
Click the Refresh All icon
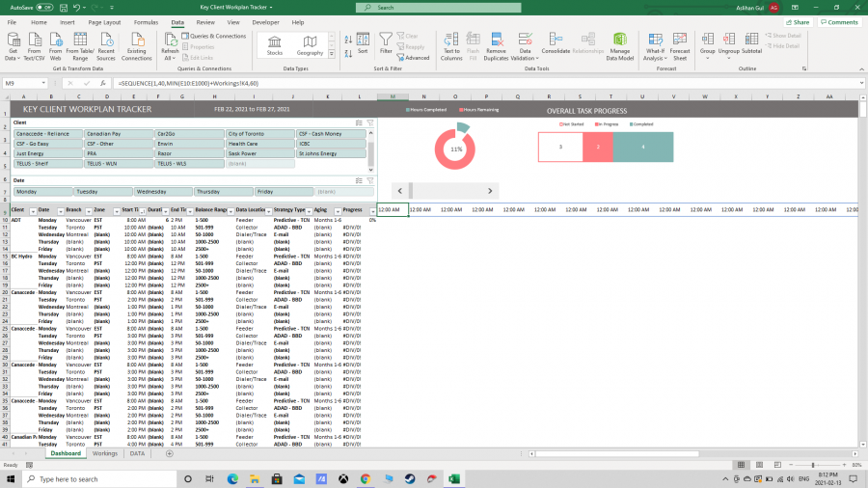coord(170,41)
